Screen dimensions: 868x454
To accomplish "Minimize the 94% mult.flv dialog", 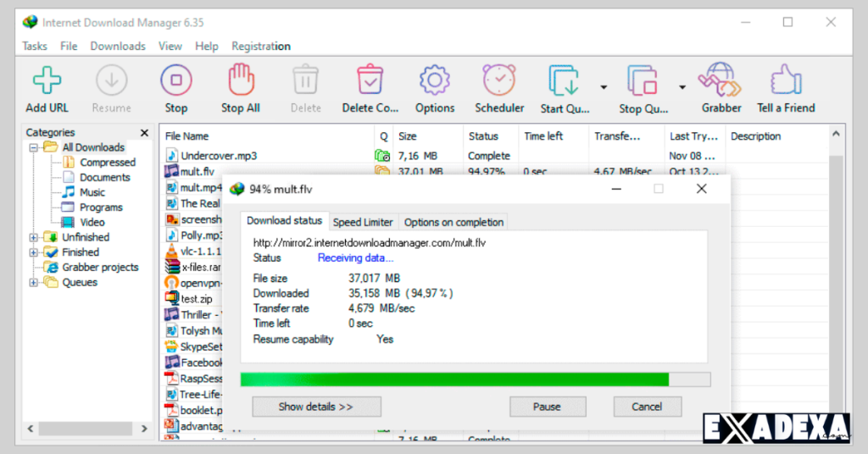I will (x=616, y=189).
